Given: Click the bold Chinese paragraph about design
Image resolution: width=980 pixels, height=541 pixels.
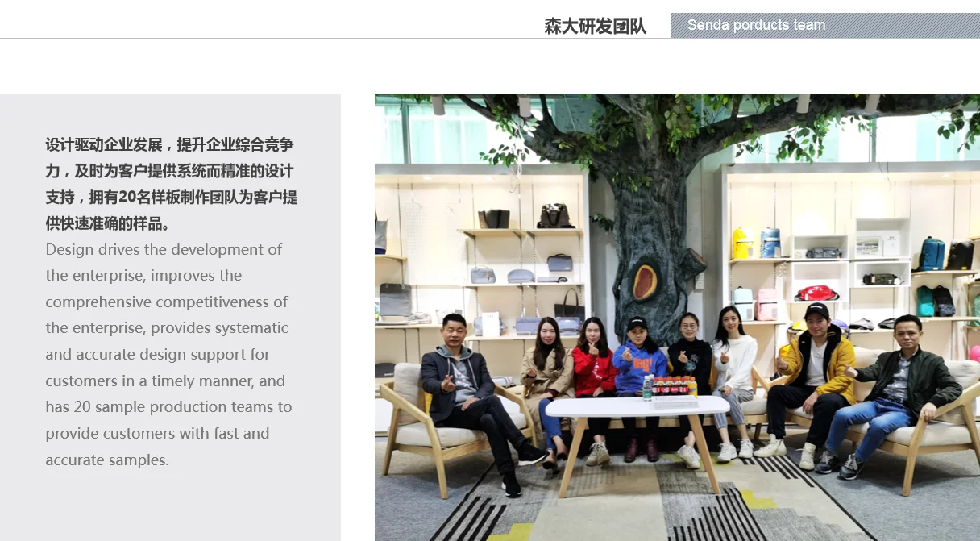Looking at the screenshot, I should [171, 184].
